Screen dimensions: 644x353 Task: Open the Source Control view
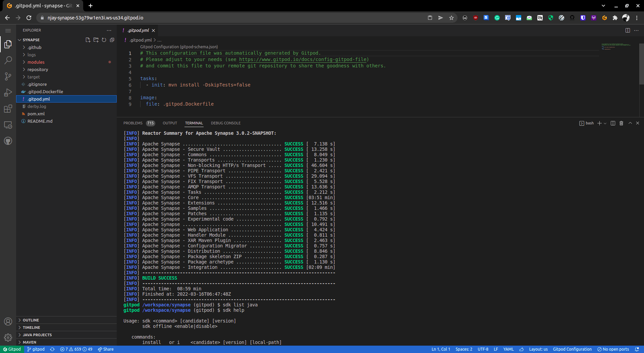point(8,76)
